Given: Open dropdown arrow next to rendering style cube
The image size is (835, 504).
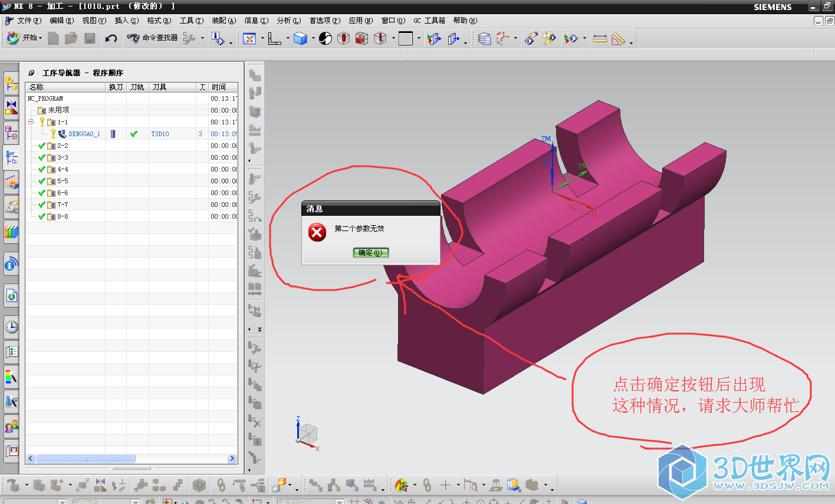Looking at the screenshot, I should (313, 38).
